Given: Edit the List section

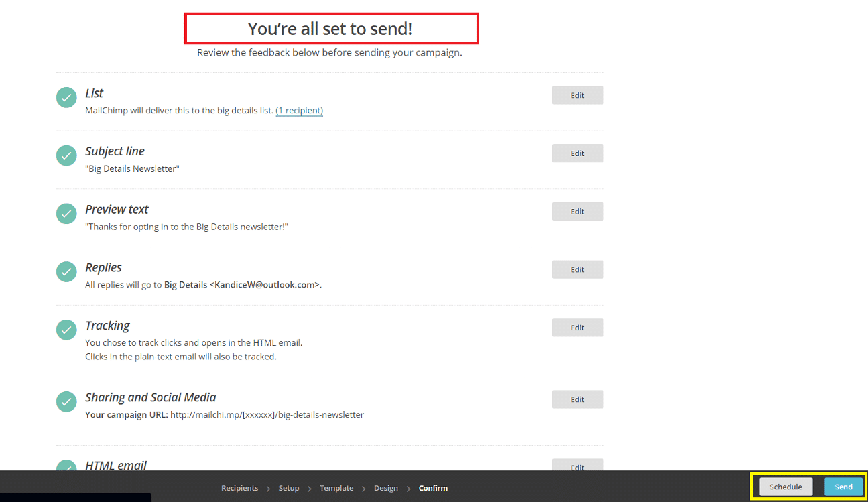Looking at the screenshot, I should tap(578, 95).
